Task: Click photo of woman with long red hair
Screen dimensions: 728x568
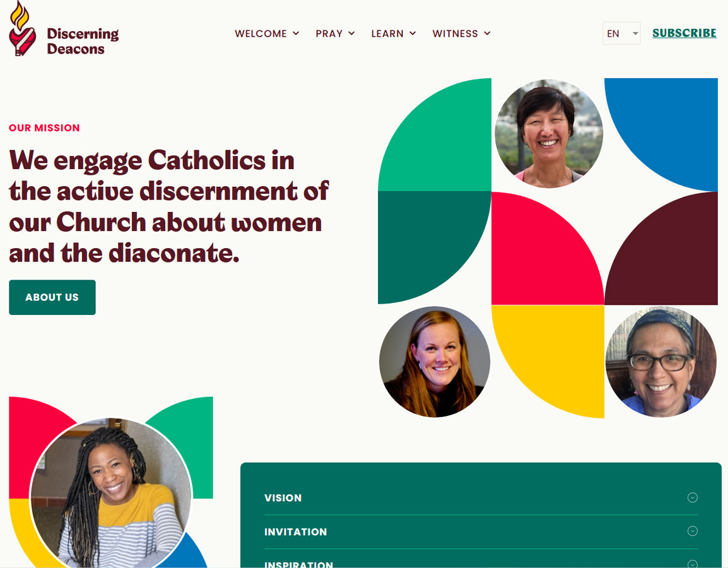Action: point(435,362)
